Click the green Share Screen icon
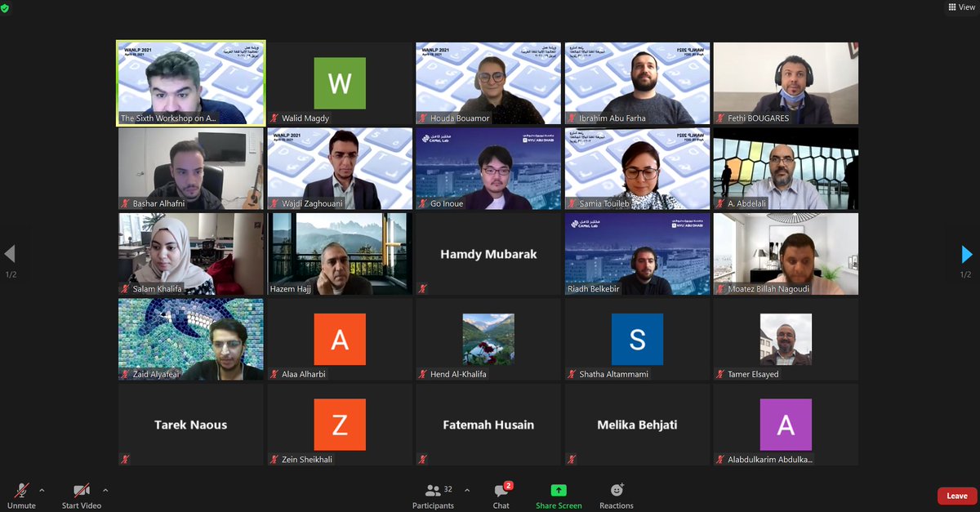980x512 pixels. point(559,490)
